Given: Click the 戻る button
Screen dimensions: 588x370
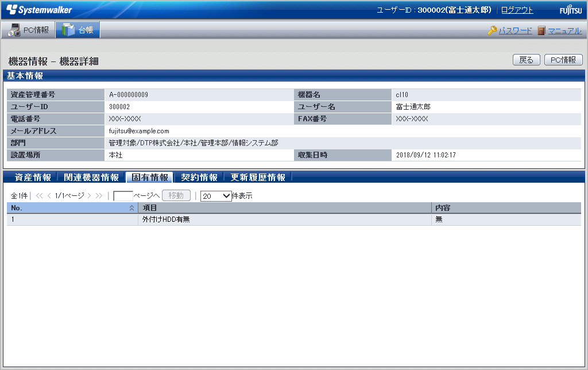Looking at the screenshot, I should pyautogui.click(x=526, y=60).
